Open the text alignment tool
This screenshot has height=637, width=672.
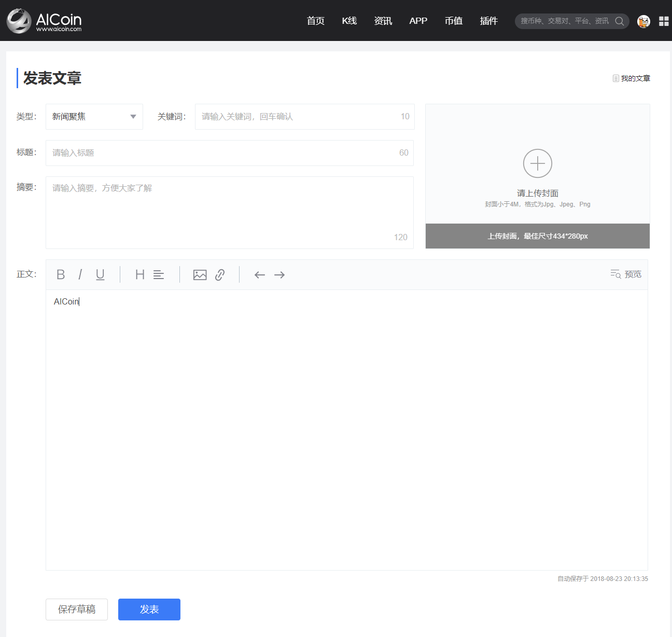pos(159,274)
